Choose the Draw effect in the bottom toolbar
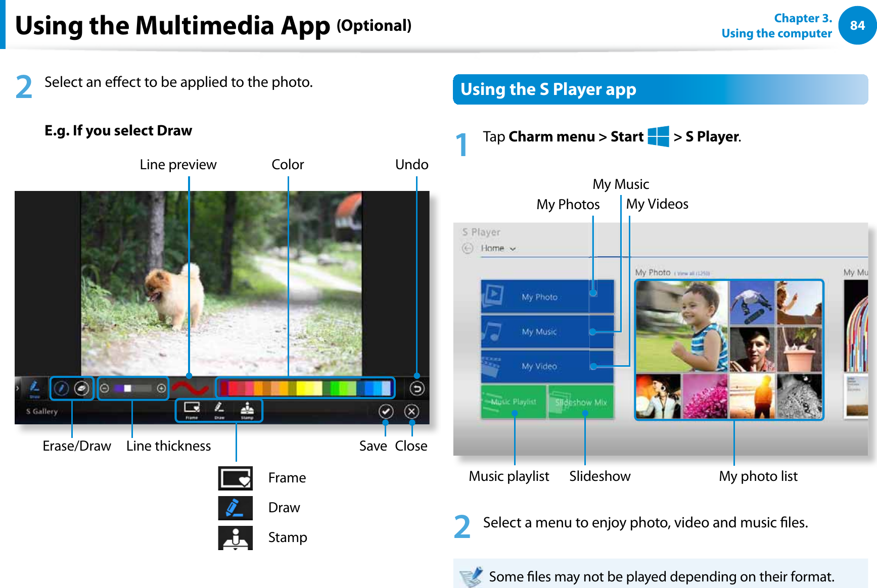 coord(219,410)
